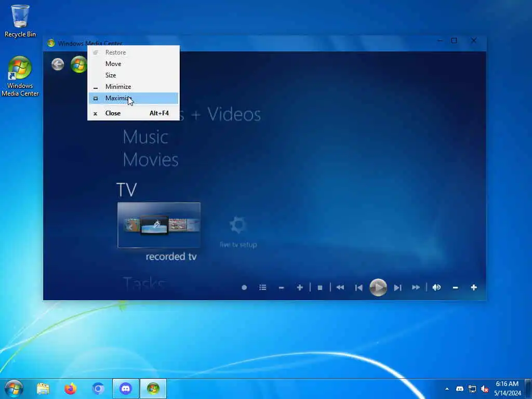The width and height of the screenshot is (532, 399).
Task: Launch Chromium browser from the taskbar
Action: pyautogui.click(x=98, y=389)
